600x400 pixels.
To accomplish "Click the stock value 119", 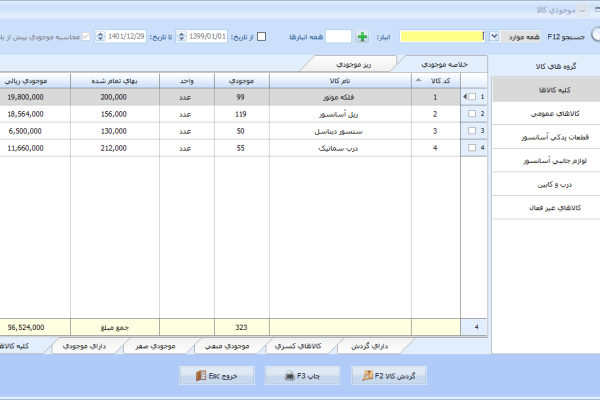I will (241, 114).
